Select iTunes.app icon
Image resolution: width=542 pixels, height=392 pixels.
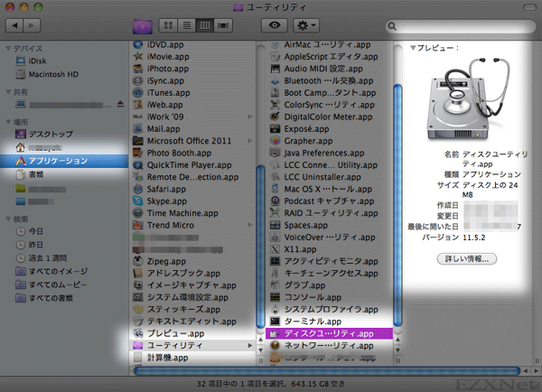138,93
